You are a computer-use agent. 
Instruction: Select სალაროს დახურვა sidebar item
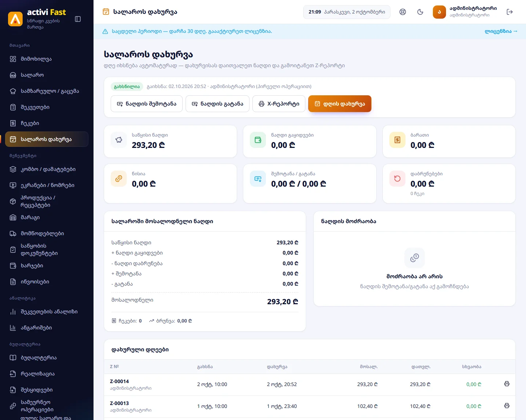[x=47, y=139]
